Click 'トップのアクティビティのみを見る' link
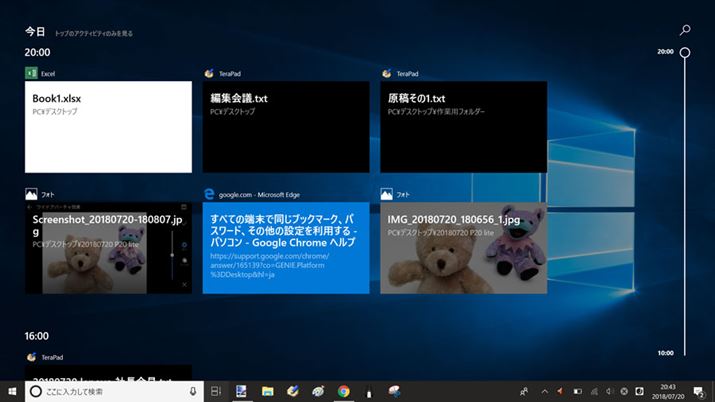The image size is (715, 402). tap(94, 33)
